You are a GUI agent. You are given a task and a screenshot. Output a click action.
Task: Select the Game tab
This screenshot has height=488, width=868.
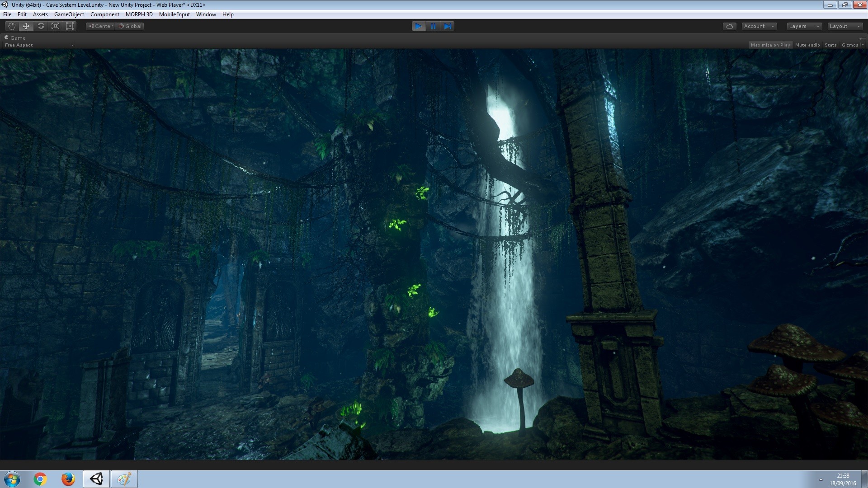tap(15, 38)
